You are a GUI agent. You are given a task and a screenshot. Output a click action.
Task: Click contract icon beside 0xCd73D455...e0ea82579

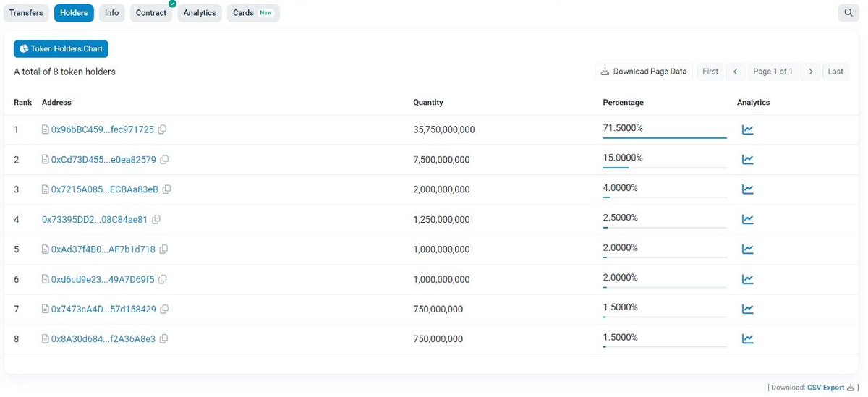[x=46, y=159]
